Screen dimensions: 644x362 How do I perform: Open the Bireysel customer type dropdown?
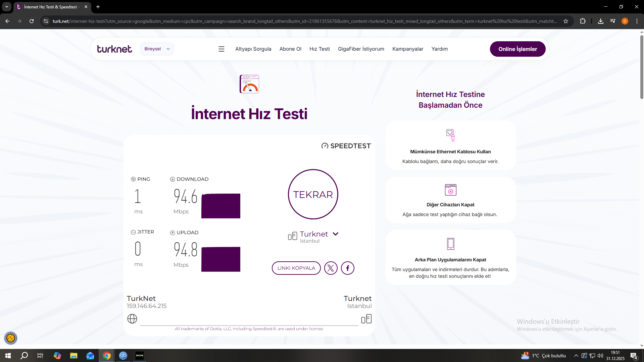coord(157,49)
